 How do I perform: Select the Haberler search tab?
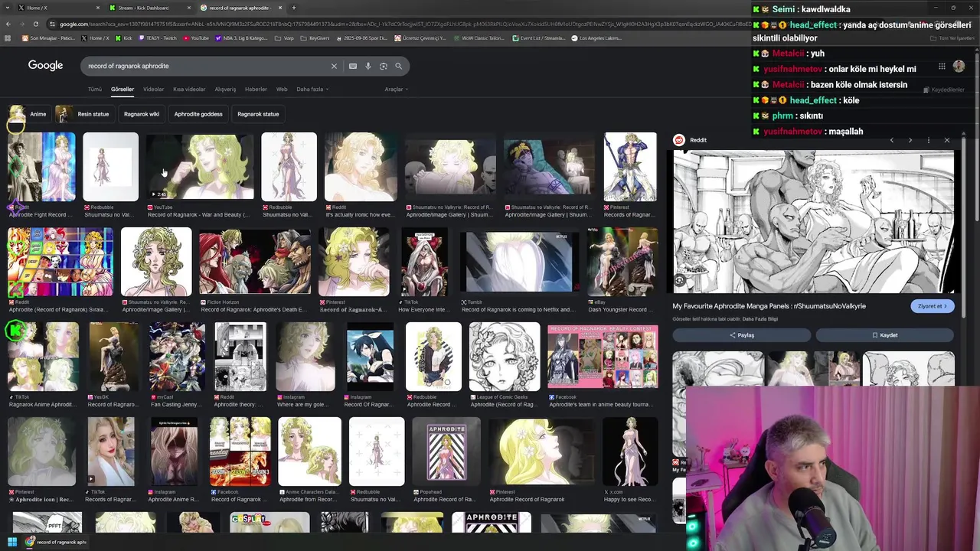point(256,90)
